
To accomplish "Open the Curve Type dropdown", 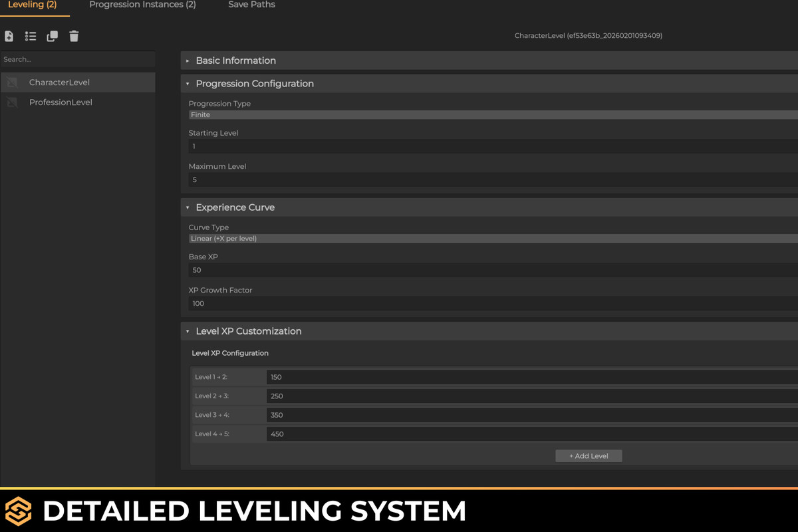I will point(492,239).
